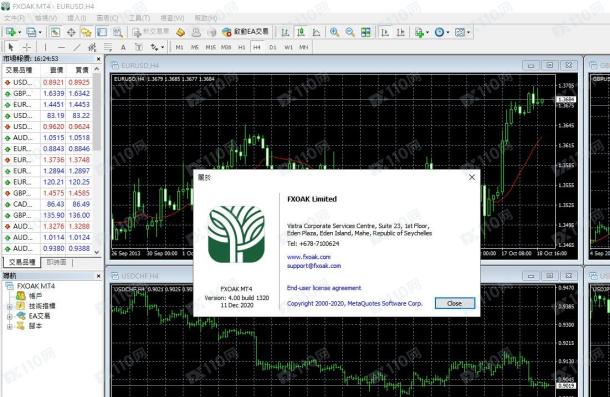Screen dimensions: 610x397
Task: Select the horizontal line tool
Action: (61, 47)
